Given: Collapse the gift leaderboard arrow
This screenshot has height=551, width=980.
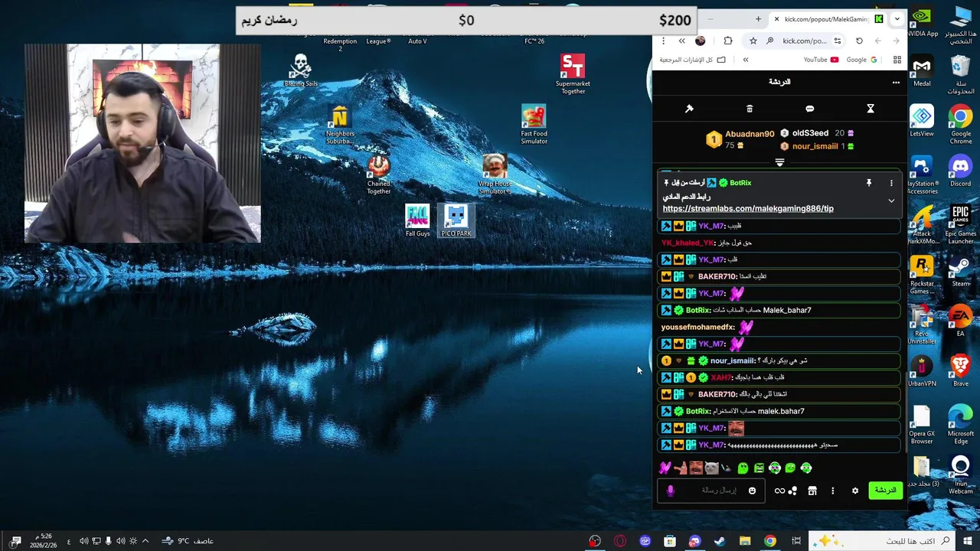Looking at the screenshot, I should point(779,162).
